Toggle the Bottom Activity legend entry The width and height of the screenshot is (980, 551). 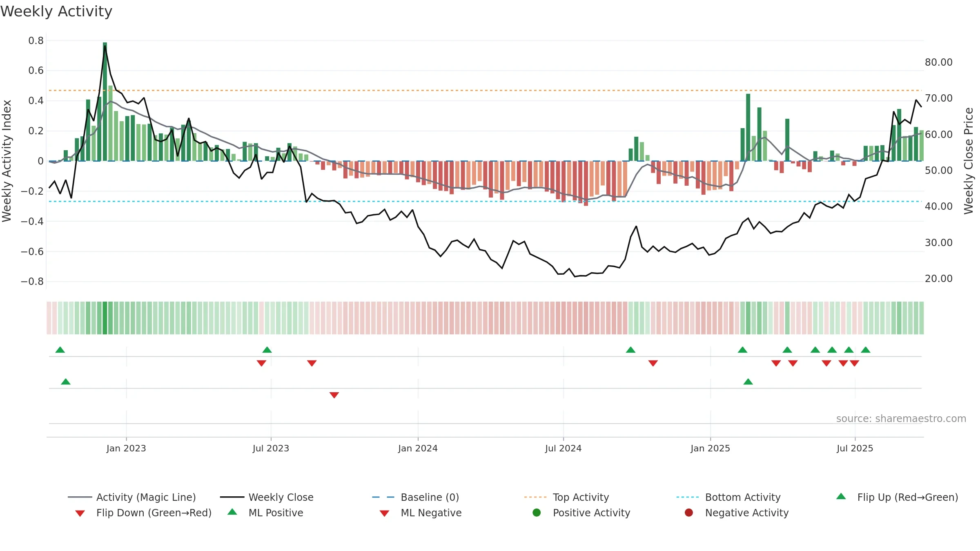[x=728, y=497]
